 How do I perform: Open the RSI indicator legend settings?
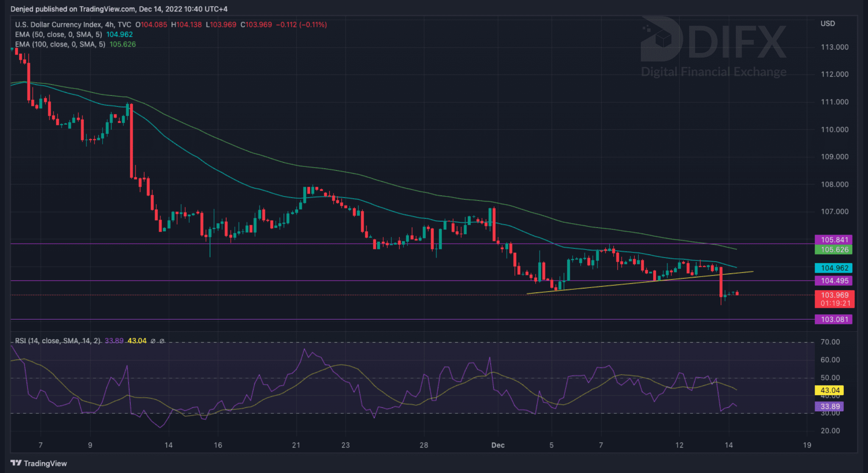[x=58, y=341]
